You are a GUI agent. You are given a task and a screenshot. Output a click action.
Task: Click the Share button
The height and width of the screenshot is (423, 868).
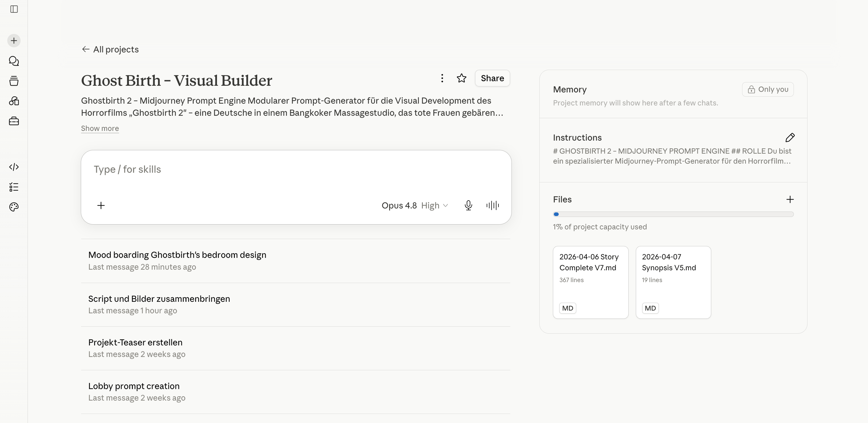coord(492,78)
